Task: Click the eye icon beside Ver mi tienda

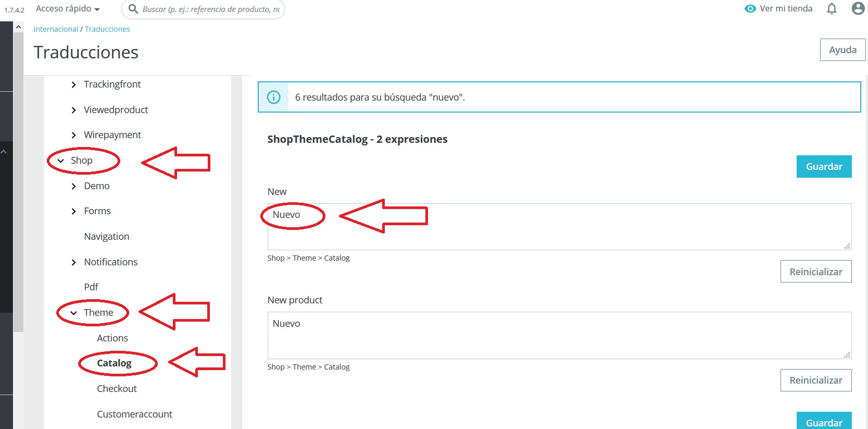Action: pos(750,8)
